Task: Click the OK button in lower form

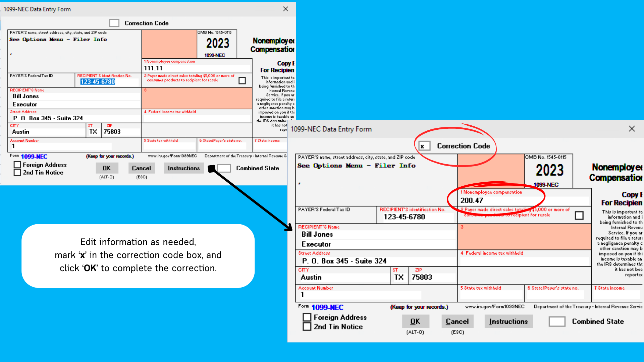Action: [x=415, y=321]
